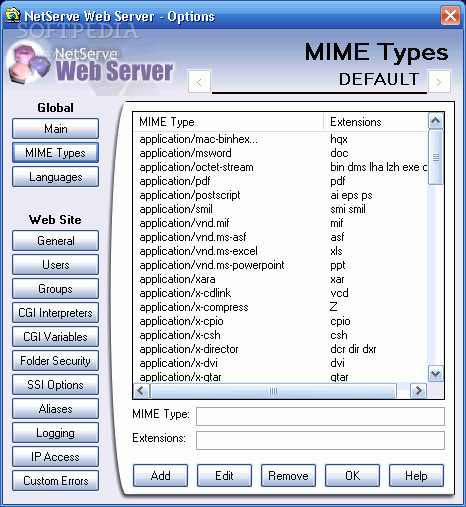Open the CGI Variables page
This screenshot has height=507, width=466.
pos(56,337)
